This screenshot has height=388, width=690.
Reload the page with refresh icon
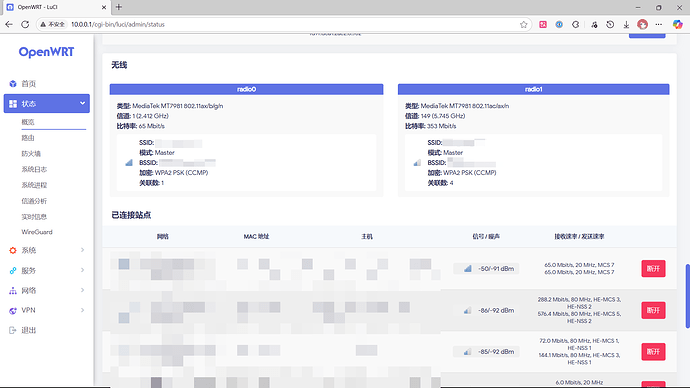25,25
